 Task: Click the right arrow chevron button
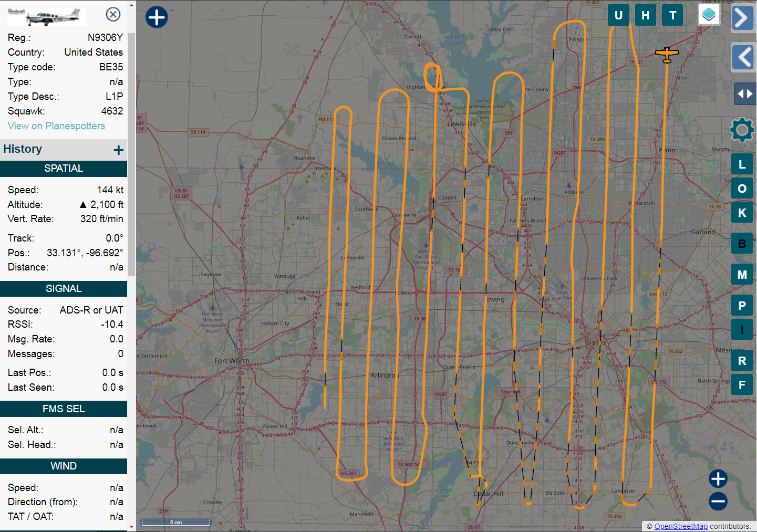742,18
